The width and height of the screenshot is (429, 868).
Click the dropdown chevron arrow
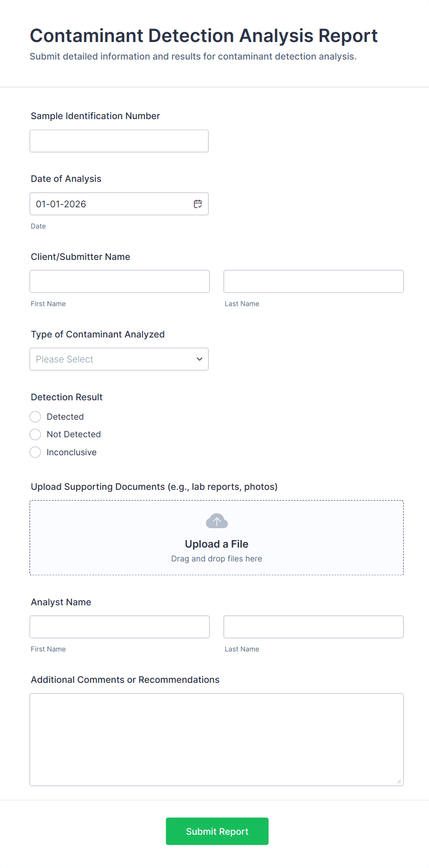click(x=199, y=359)
